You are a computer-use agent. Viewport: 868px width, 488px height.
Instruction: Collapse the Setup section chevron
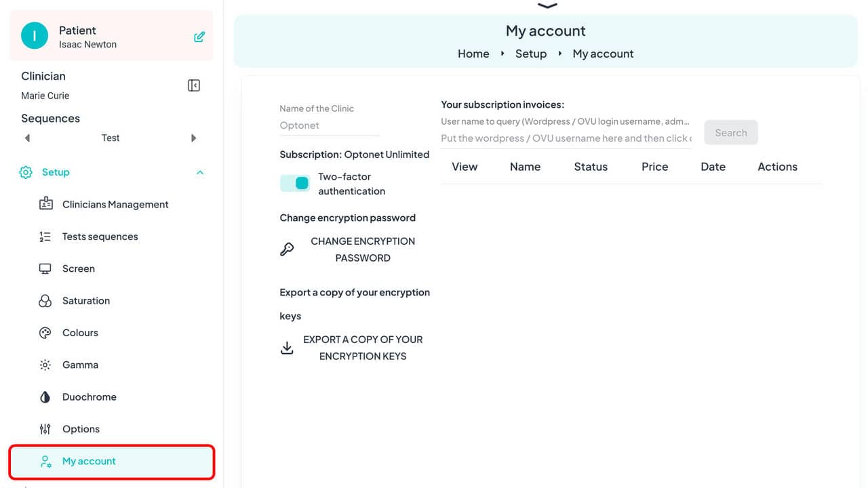click(x=199, y=172)
